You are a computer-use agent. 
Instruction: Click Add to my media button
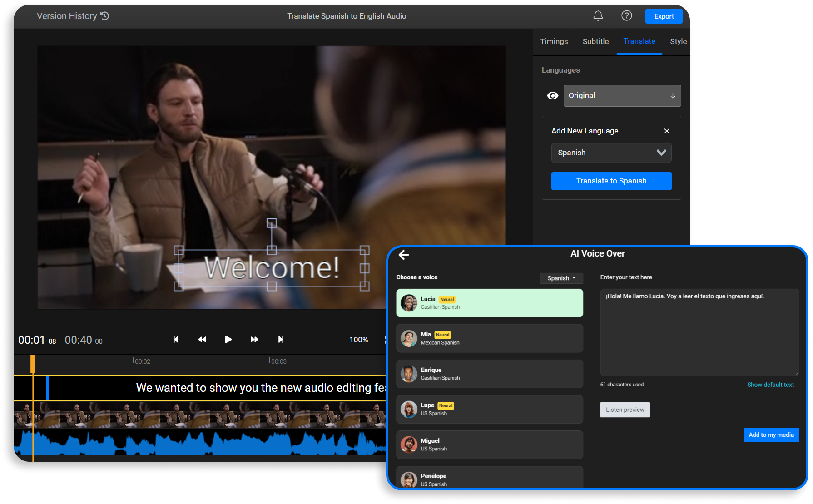(x=771, y=435)
